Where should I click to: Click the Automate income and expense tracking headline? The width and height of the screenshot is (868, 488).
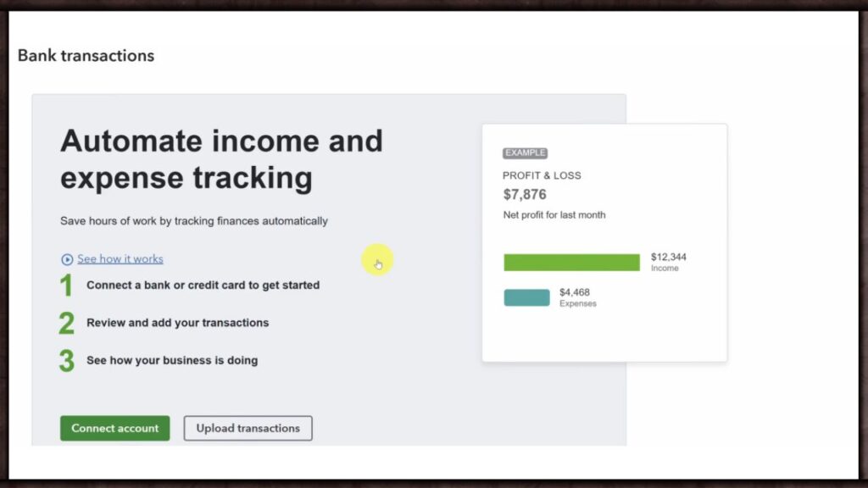click(221, 159)
